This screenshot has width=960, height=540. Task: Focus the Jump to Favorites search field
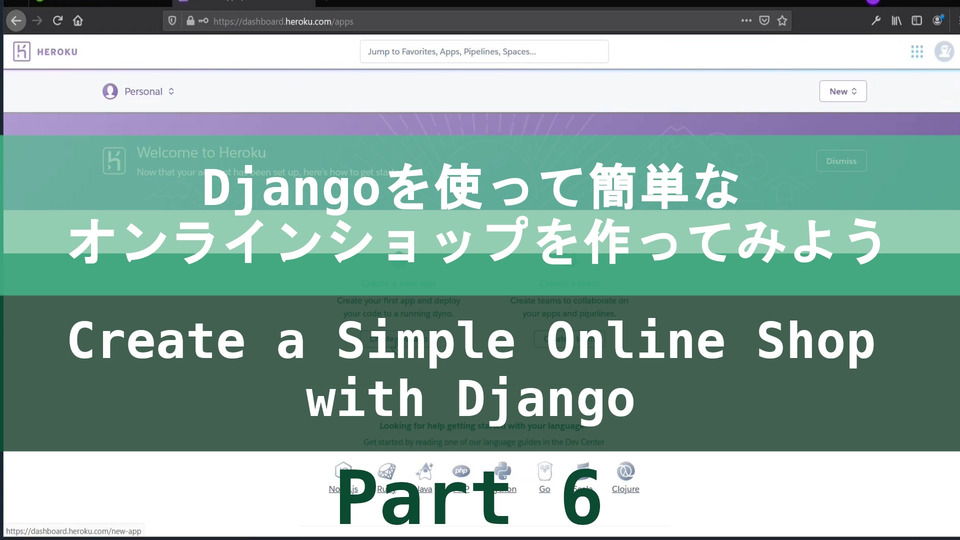click(484, 51)
